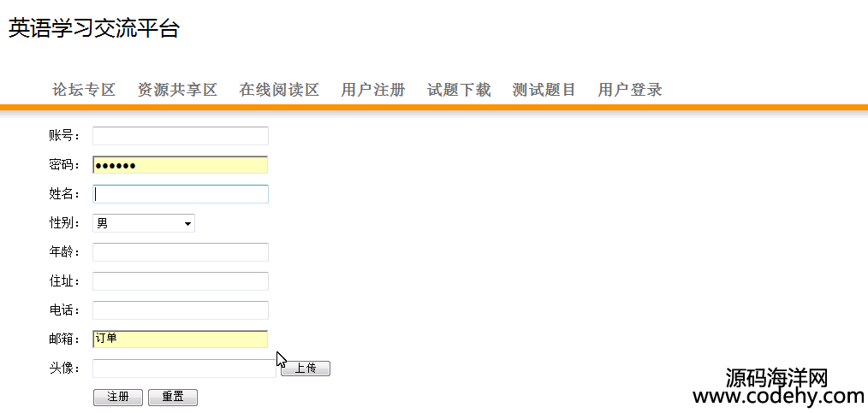Viewport: 868px width, 413px height.
Task: Click into the 姓名 text box
Action: coord(181,194)
